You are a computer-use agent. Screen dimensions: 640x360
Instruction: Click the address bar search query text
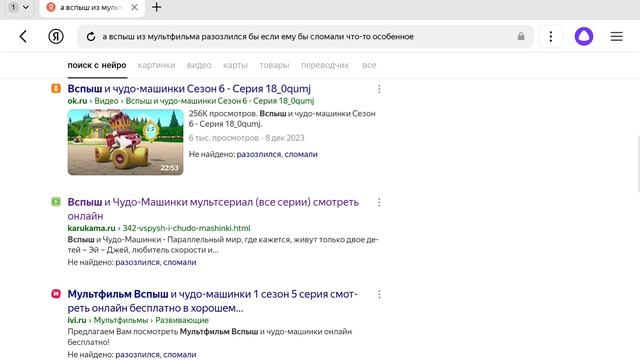pyautogui.click(x=258, y=37)
